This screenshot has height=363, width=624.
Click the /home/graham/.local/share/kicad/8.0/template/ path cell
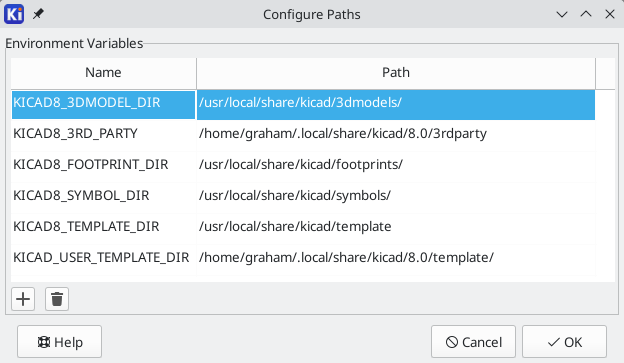(396, 260)
